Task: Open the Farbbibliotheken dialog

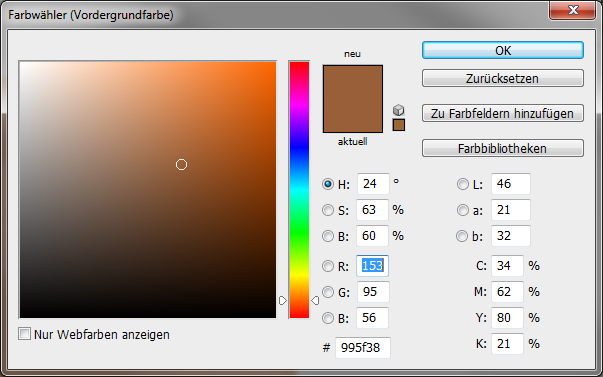Action: point(503,148)
